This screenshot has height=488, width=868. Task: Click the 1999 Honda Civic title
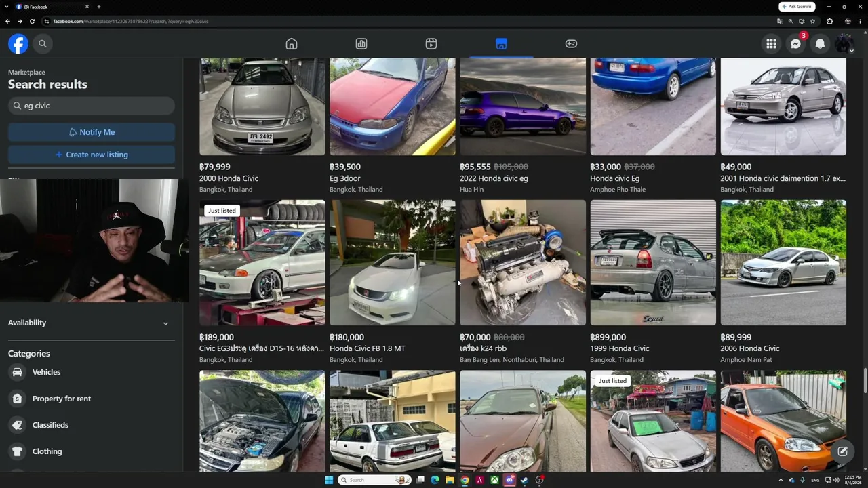tap(620, 348)
